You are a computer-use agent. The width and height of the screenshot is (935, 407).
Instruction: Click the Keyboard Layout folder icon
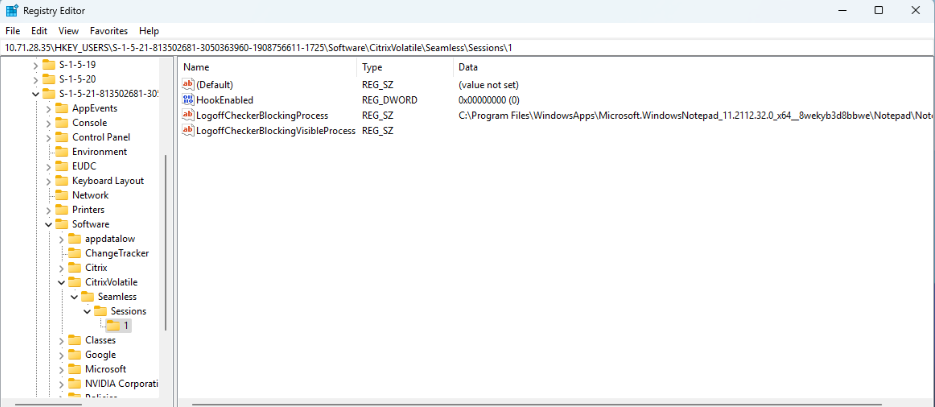point(62,181)
